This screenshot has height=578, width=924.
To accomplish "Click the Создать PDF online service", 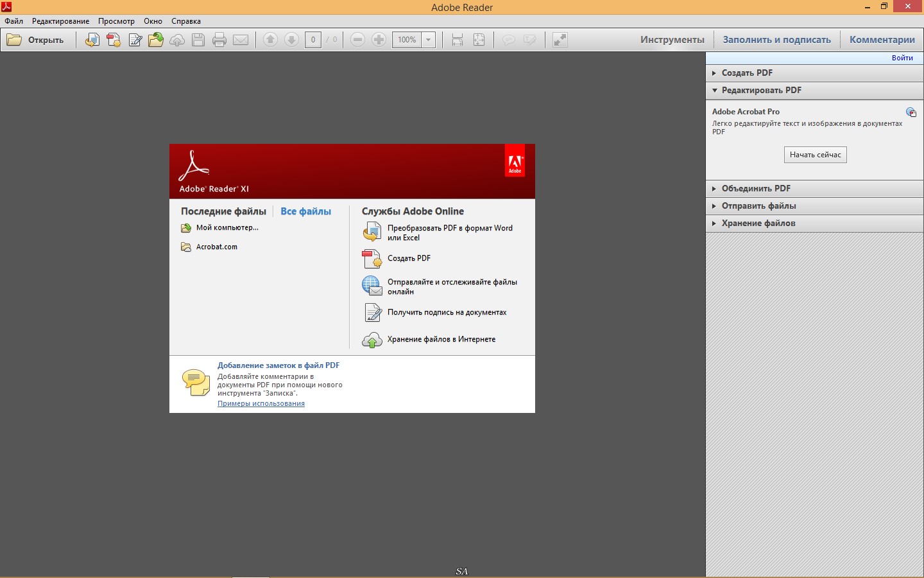I will pos(409,258).
